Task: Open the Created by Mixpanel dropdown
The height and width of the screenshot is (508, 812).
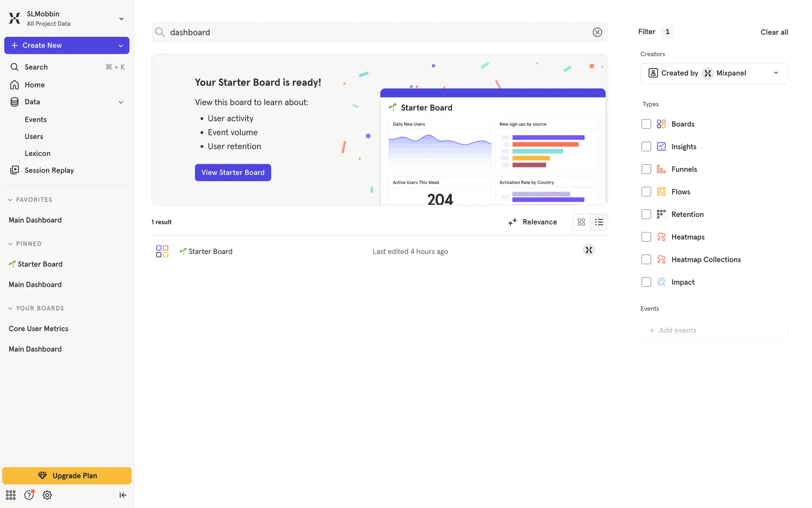Action: (714, 73)
